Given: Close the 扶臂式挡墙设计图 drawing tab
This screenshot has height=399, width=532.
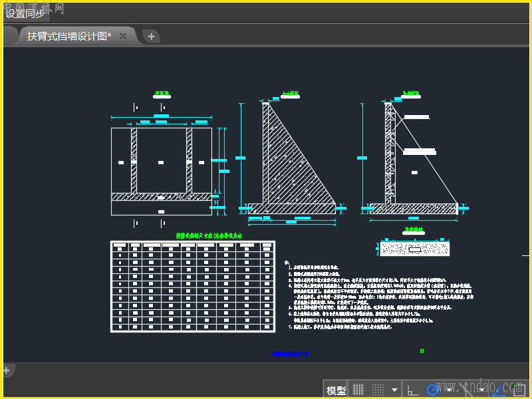Looking at the screenshot, I should tap(123, 37).
